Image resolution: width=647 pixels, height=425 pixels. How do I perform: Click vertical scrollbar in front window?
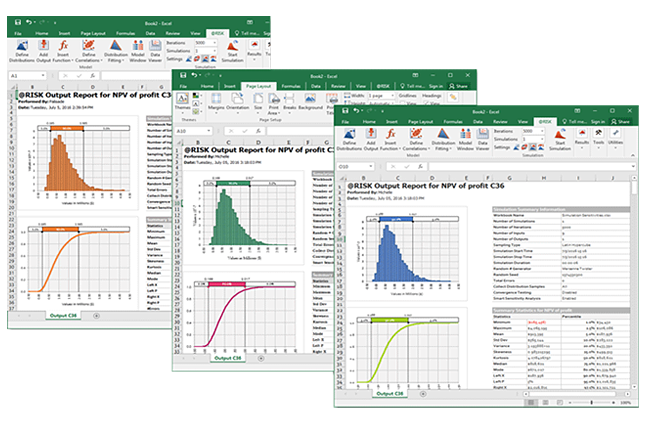[634, 283]
